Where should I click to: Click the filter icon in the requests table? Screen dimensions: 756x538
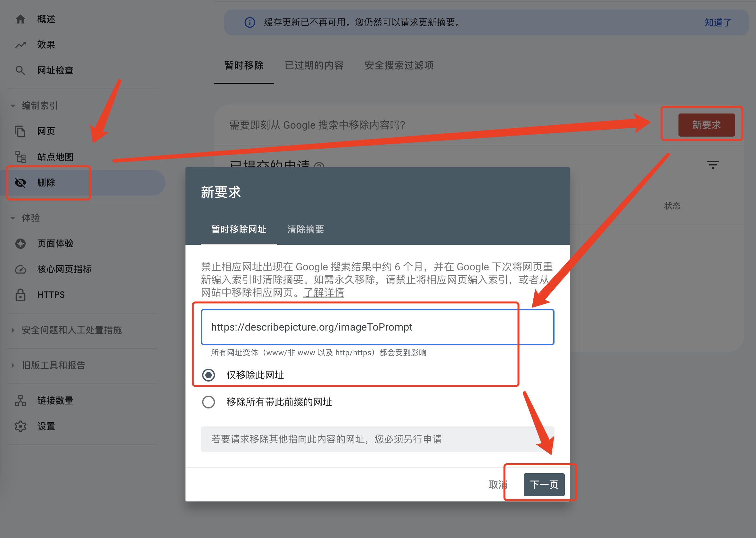click(x=713, y=164)
